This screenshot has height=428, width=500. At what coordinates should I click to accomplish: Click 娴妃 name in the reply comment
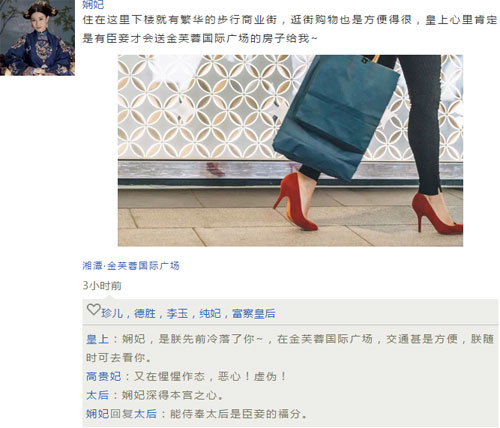click(x=97, y=414)
